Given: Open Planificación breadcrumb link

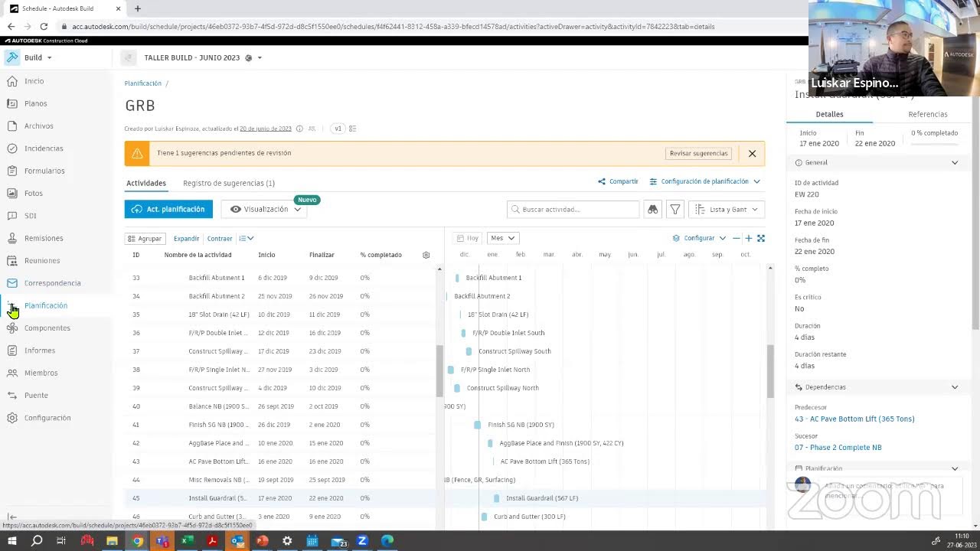Looking at the screenshot, I should click(143, 83).
